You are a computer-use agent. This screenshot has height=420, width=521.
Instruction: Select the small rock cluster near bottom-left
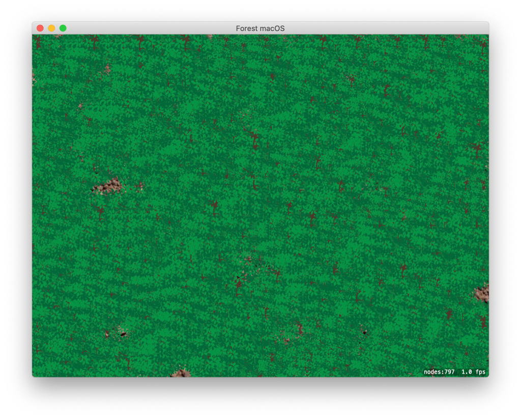pyautogui.click(x=116, y=332)
